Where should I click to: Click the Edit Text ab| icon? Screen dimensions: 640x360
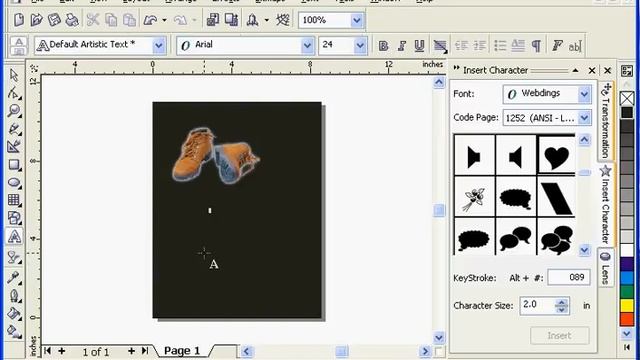pyautogui.click(x=575, y=46)
